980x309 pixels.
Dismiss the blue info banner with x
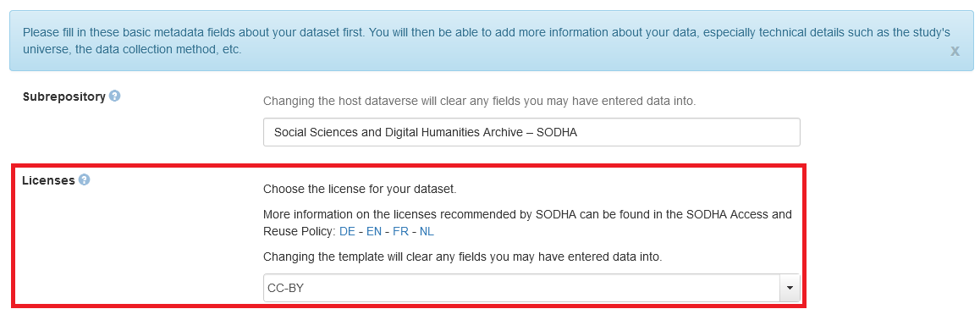(955, 52)
